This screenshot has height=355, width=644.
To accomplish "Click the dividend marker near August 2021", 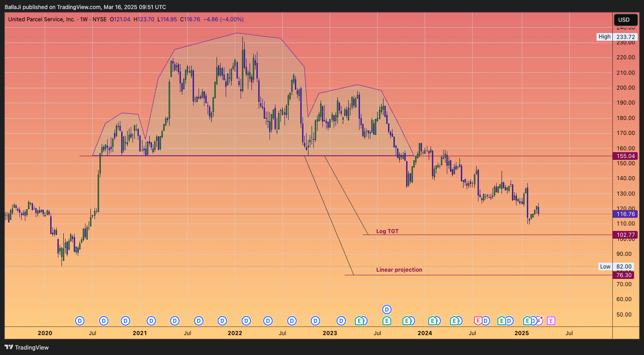I will point(198,321).
